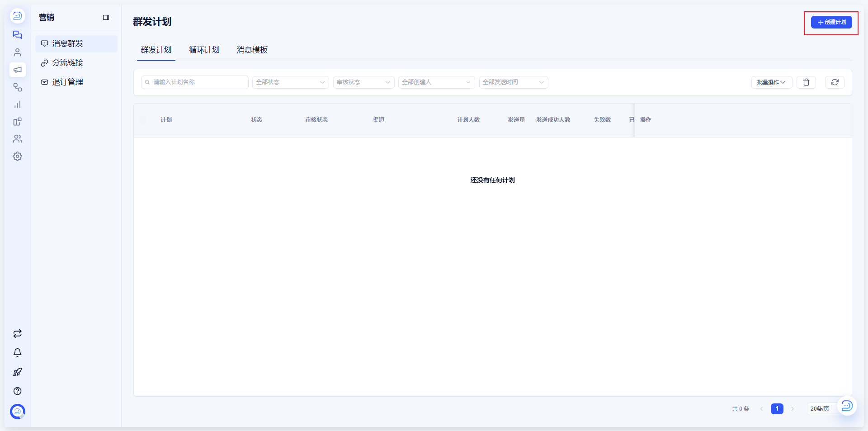The image size is (868, 431).
Task: Click the 创建计划 button
Action: pyautogui.click(x=831, y=22)
